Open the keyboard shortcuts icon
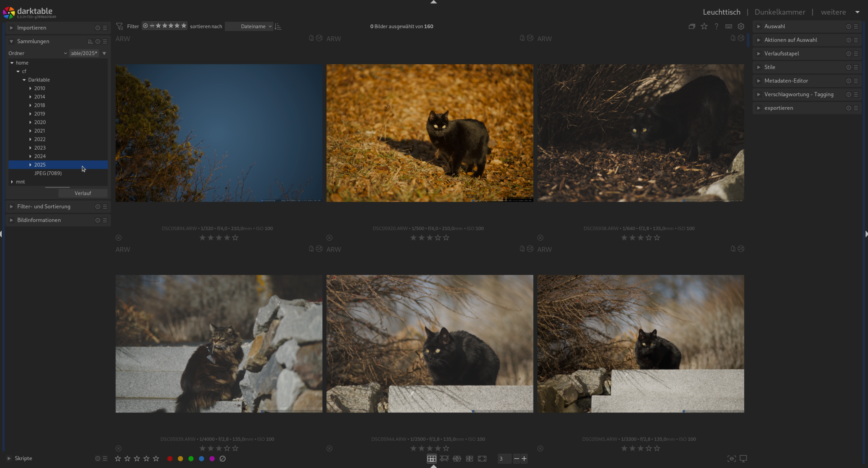Screen dimensions: 868x468 click(729, 26)
